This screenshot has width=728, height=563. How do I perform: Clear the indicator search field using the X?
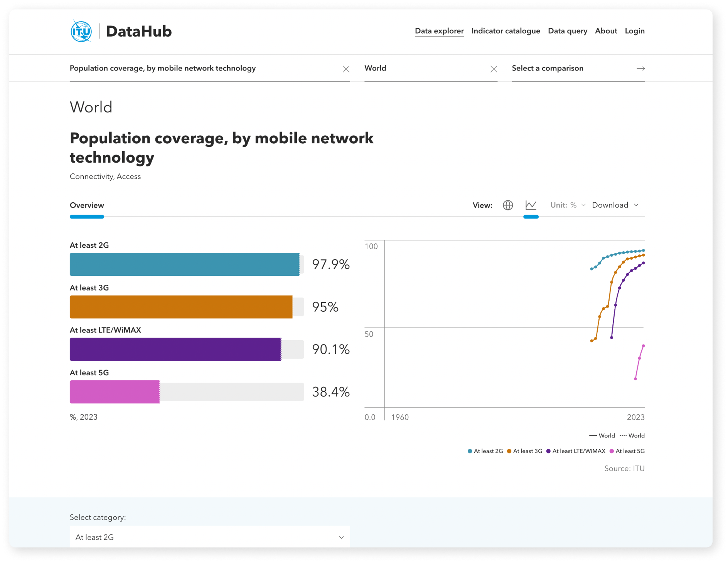[x=346, y=69]
